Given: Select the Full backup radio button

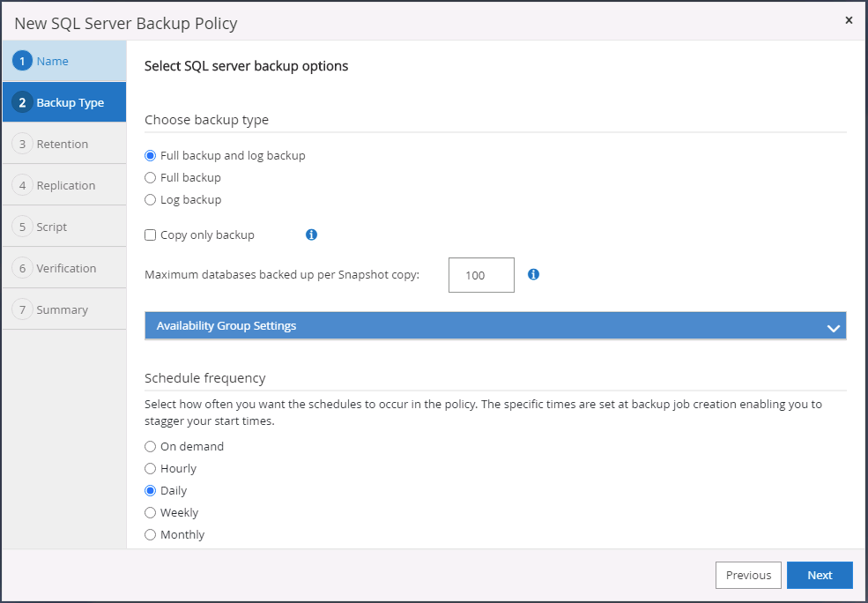Looking at the screenshot, I should pyautogui.click(x=151, y=178).
